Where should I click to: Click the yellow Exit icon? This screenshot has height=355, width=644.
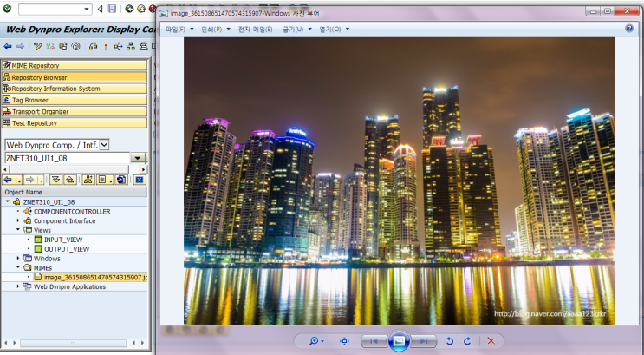point(141,9)
